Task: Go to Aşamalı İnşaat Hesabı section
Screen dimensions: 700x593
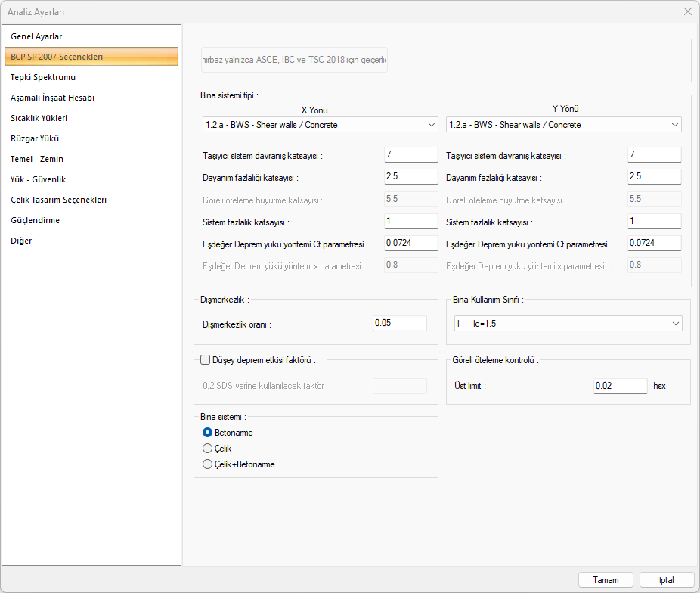Action: pyautogui.click(x=52, y=98)
